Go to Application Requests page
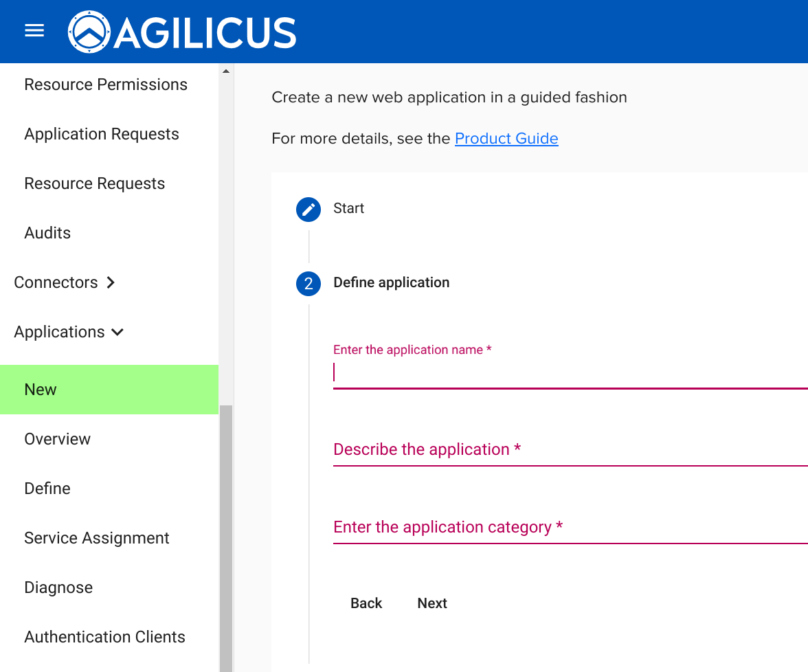Viewport: 808px width, 672px height. click(102, 134)
